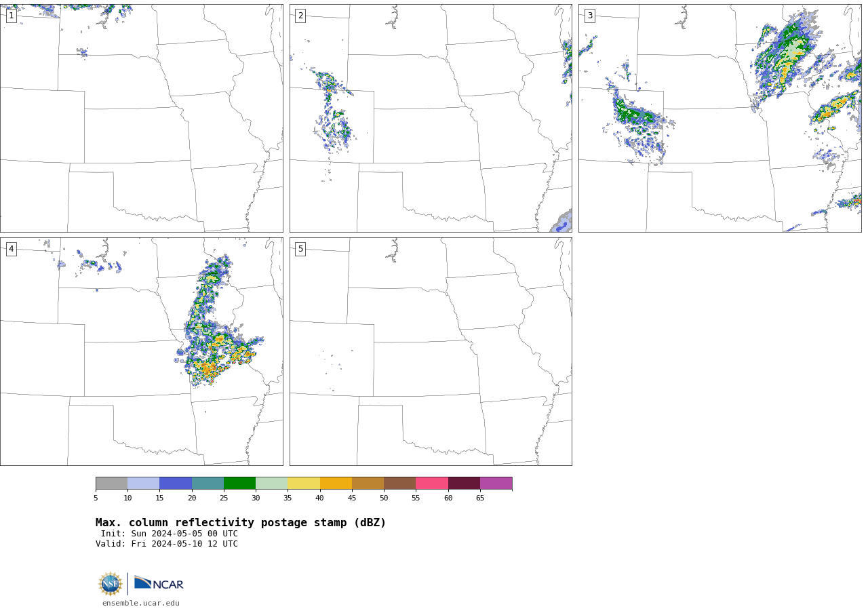Click the maroon 60-65 dBZ swatch
Viewport: 868px width, 611px height.
click(464, 484)
